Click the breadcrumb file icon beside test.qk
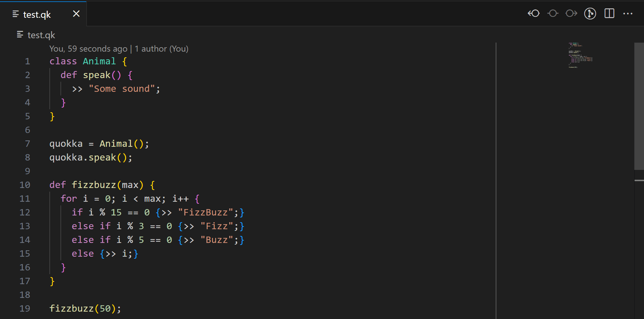This screenshot has height=319, width=644. (x=20, y=35)
